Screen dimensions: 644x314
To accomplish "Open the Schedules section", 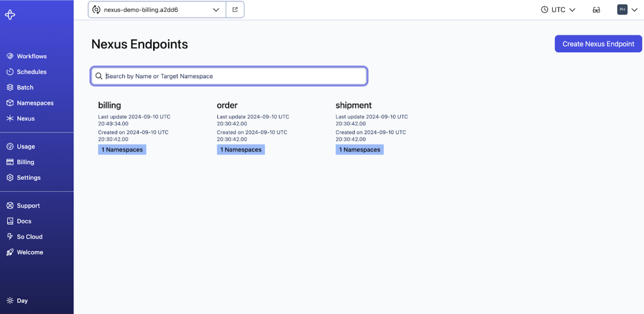I will (31, 71).
